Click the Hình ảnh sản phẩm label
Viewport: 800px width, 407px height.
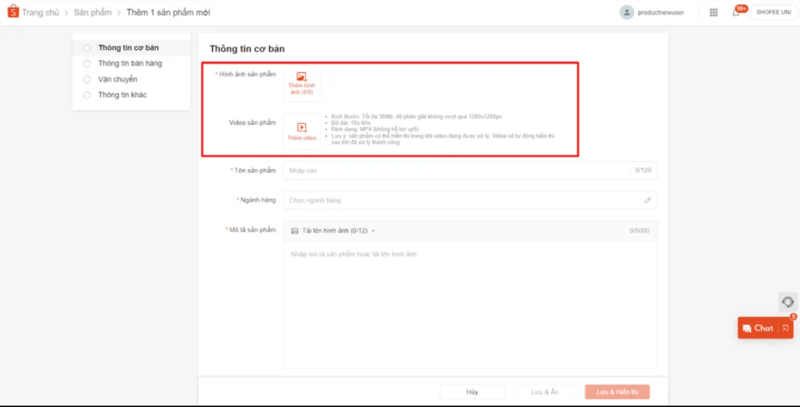[x=247, y=74]
